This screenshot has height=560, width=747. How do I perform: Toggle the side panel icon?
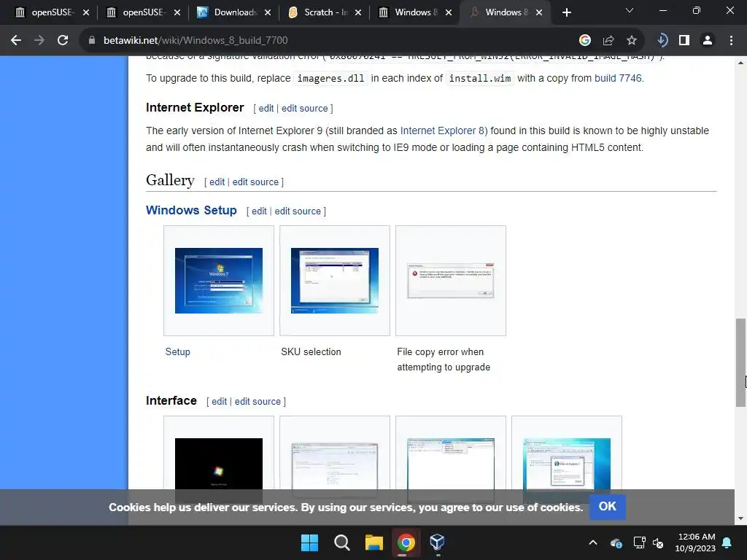coord(684,41)
